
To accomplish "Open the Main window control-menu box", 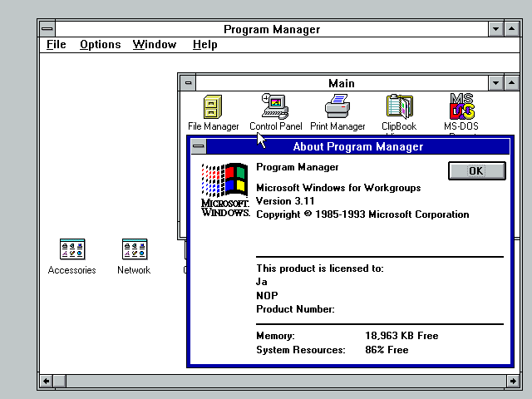I will [x=189, y=83].
